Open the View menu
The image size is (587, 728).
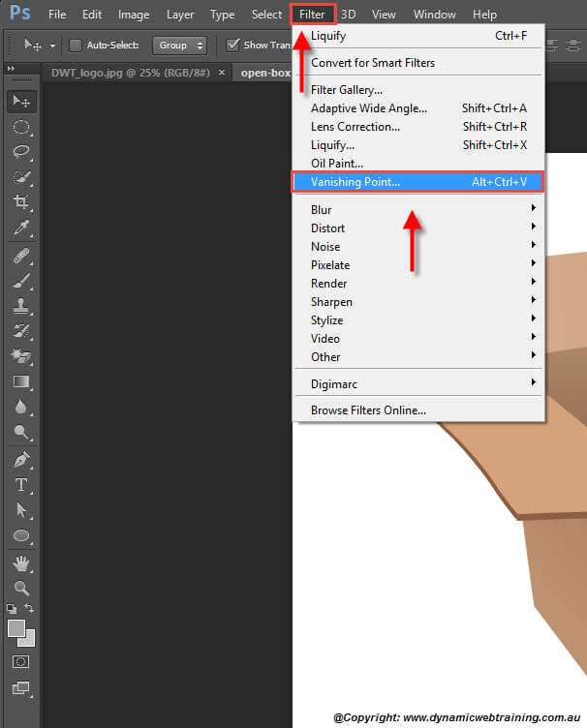(x=384, y=15)
